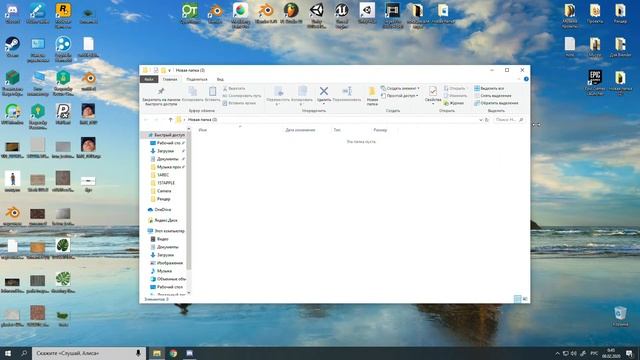
Task: Open the Epic Games Launcher desktop icon
Action: click(595, 82)
